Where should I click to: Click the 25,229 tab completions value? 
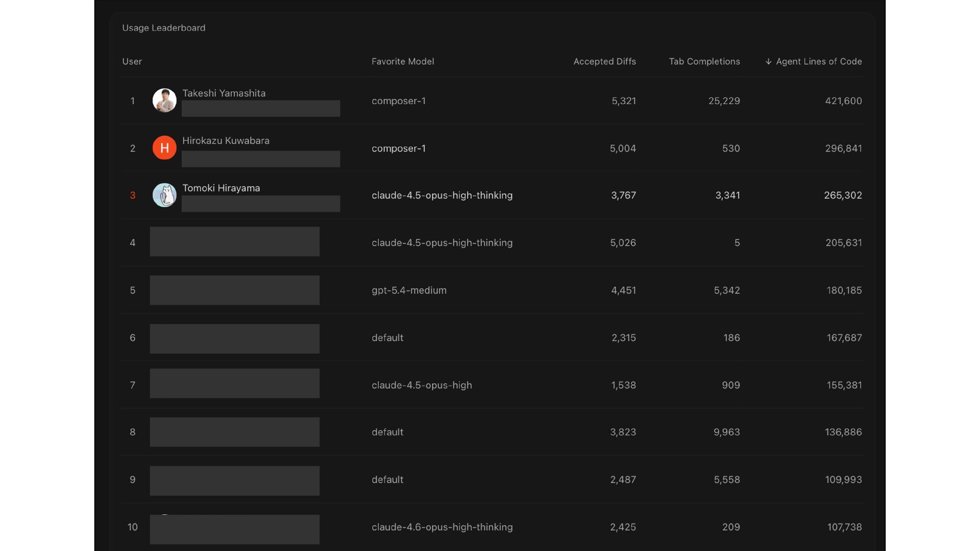click(x=724, y=101)
